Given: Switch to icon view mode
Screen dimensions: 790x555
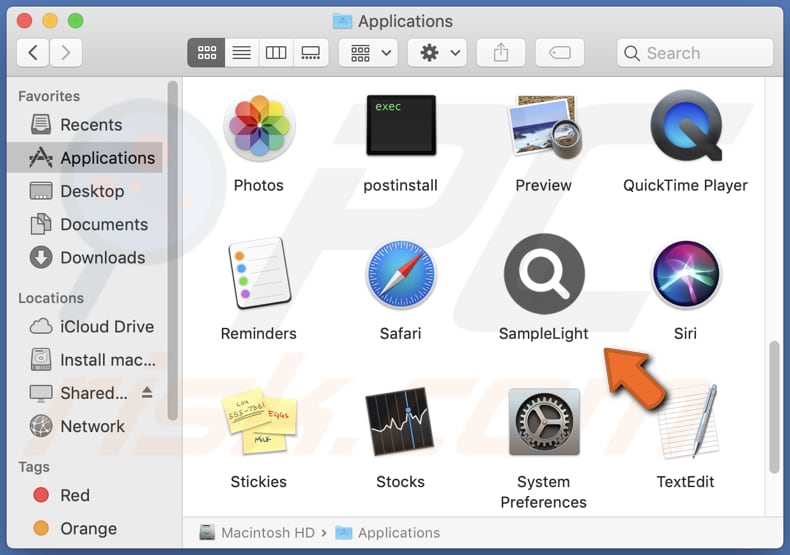Looking at the screenshot, I should (207, 53).
